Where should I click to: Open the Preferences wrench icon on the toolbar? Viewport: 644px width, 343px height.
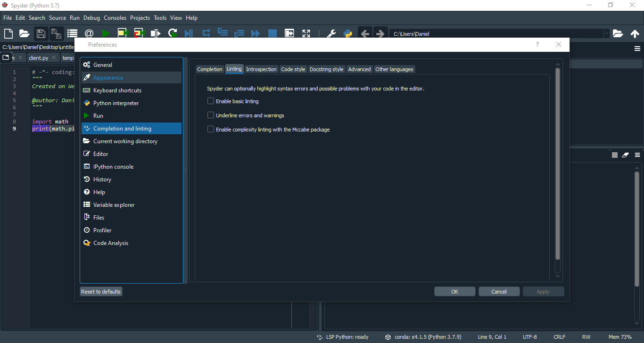331,33
